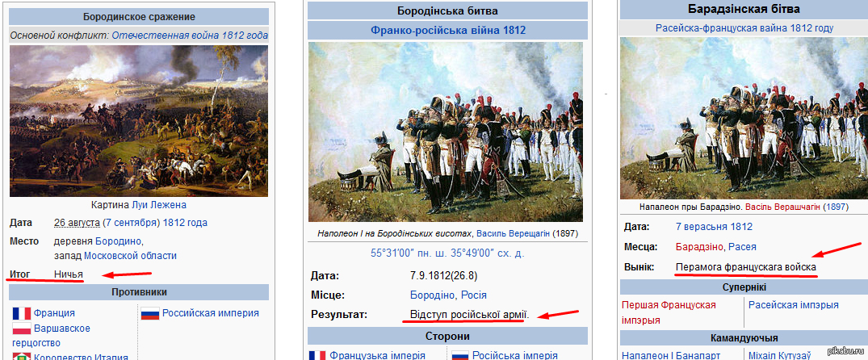Click the Kingdom of Italy flag icon
Screen dimensions: 868x360
pos(22,357)
